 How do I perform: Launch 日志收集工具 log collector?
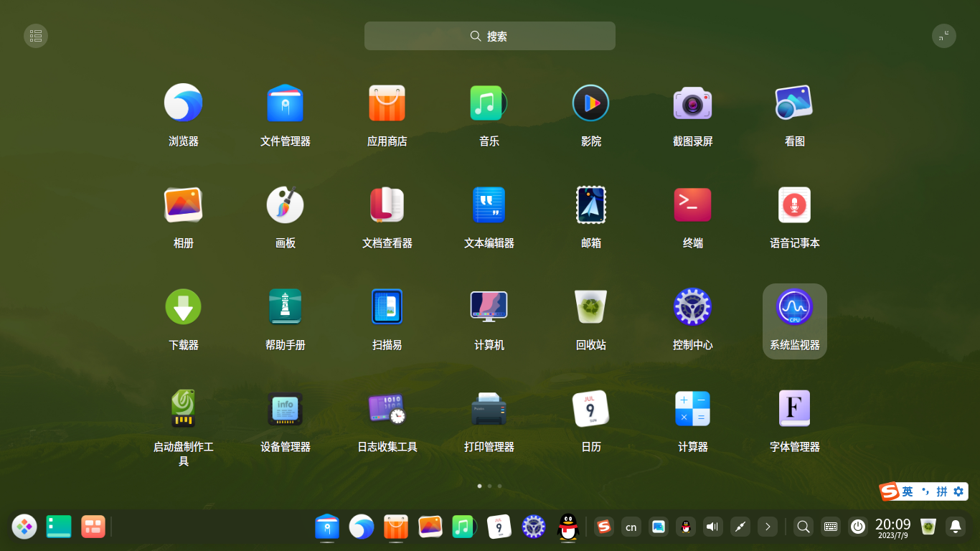(x=387, y=409)
